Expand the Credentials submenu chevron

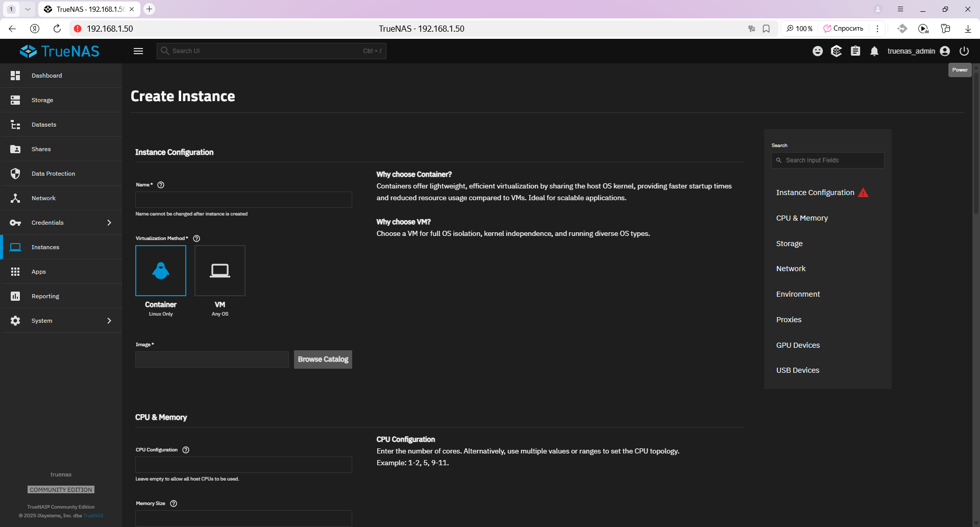[x=109, y=223]
